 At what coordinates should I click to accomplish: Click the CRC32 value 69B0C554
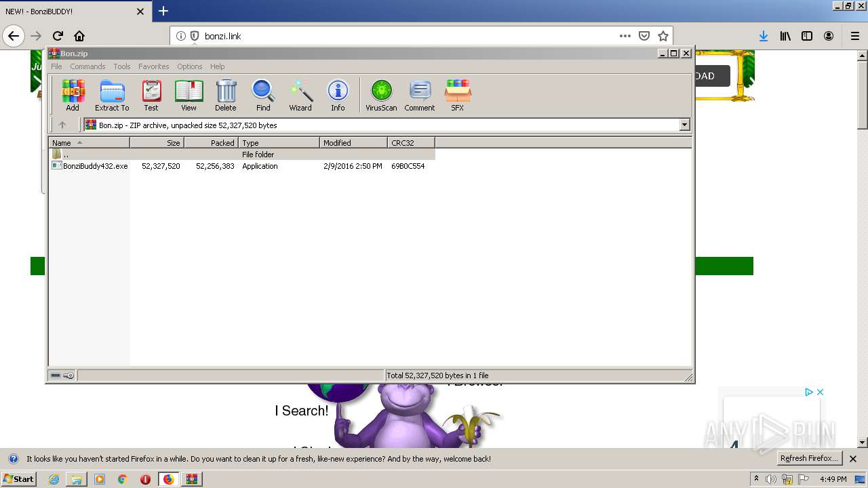click(x=408, y=166)
